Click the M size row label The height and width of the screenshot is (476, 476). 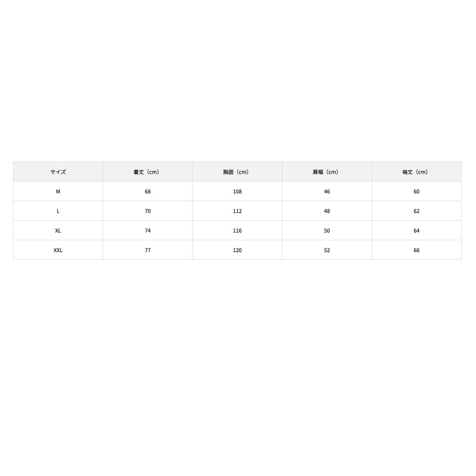58,192
